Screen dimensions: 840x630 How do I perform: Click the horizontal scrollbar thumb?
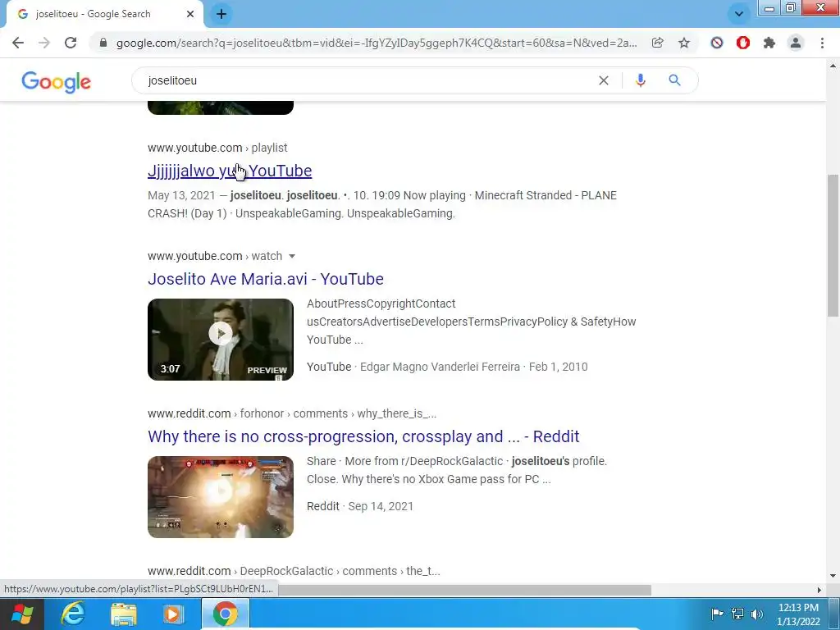coord(464,590)
